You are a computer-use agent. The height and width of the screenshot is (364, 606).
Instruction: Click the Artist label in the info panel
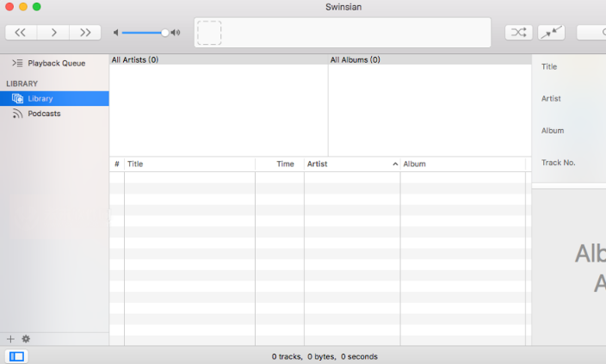pos(551,99)
